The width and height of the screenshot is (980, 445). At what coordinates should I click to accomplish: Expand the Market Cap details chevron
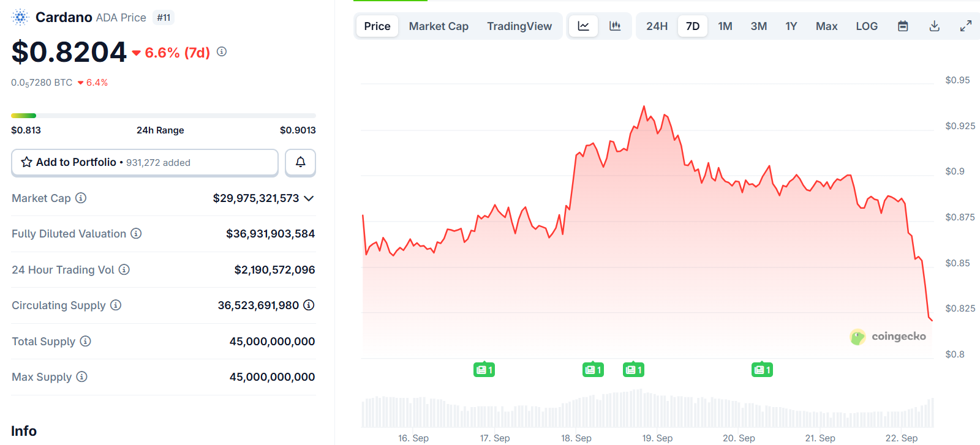tap(309, 198)
